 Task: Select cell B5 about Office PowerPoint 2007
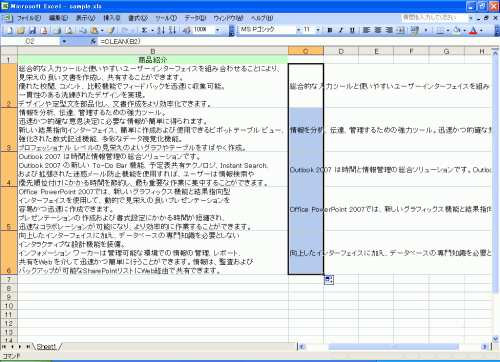tap(153, 209)
